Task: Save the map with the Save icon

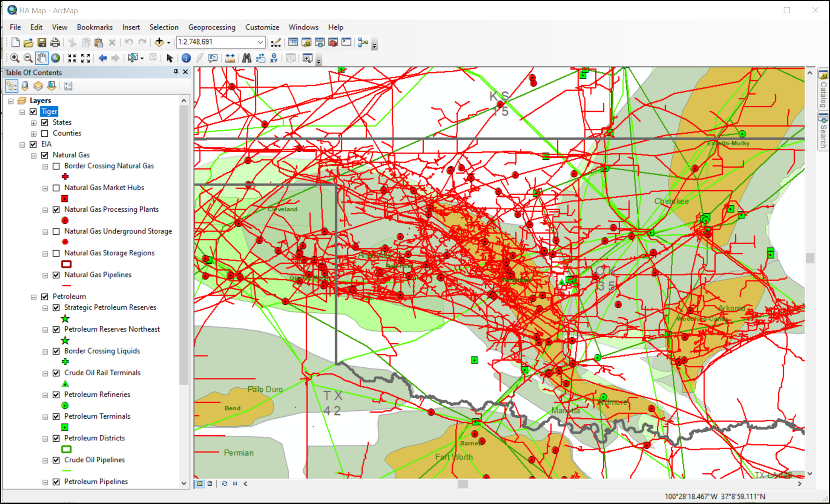Action: point(42,42)
